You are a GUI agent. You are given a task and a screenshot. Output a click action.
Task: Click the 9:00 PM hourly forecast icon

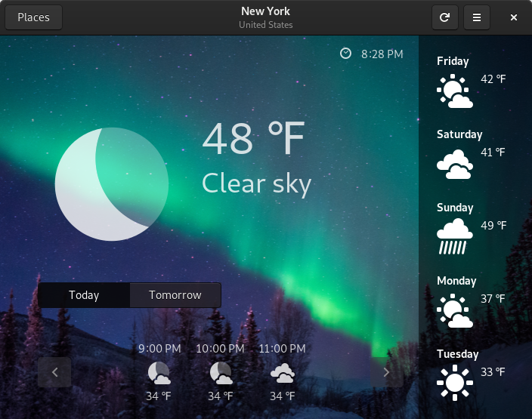pos(159,372)
